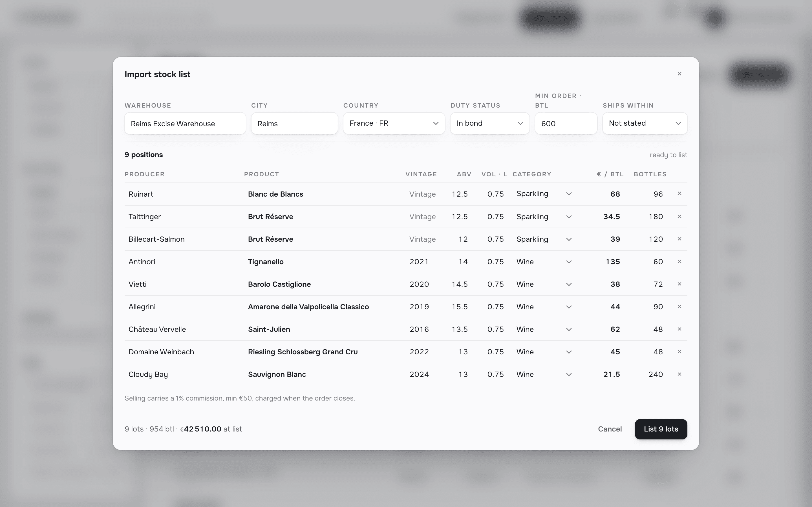Open category dropdown for Domaine Weinbach
Viewport: 812px width, 507px height.
point(544,352)
